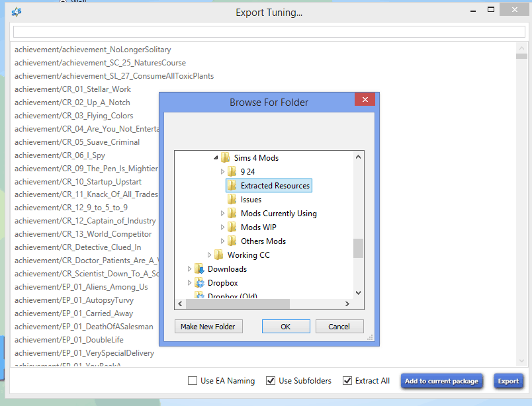Screen dimensions: 532x406
Task: Confirm folder selection with OK
Action: 285,327
